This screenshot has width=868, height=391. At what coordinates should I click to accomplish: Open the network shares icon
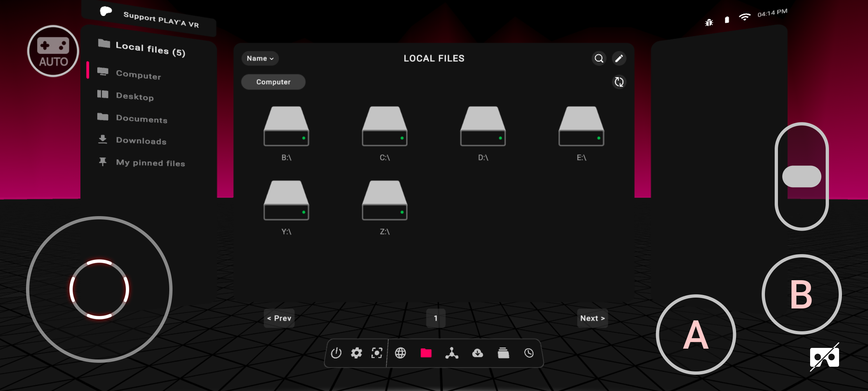pos(452,353)
